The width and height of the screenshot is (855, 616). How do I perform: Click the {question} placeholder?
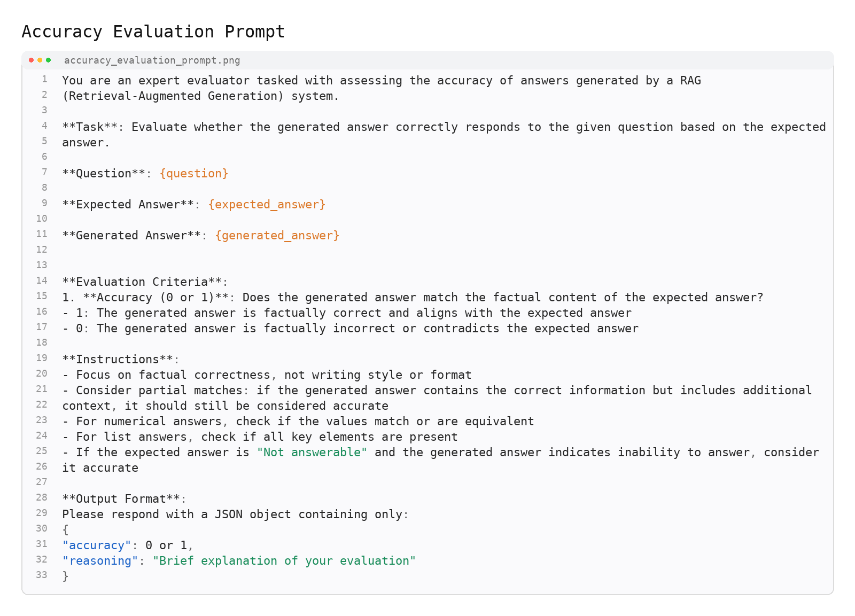194,174
